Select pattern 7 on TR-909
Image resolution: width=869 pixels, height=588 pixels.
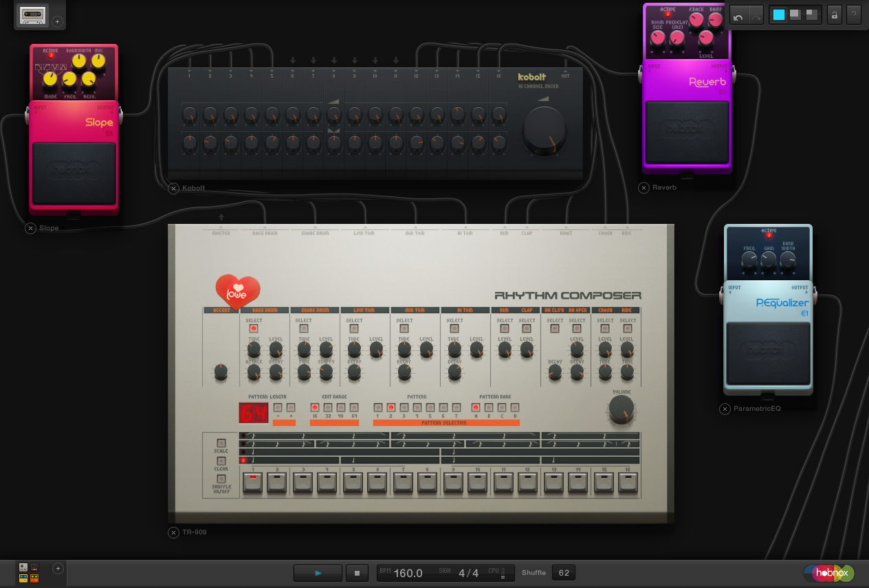click(455, 407)
